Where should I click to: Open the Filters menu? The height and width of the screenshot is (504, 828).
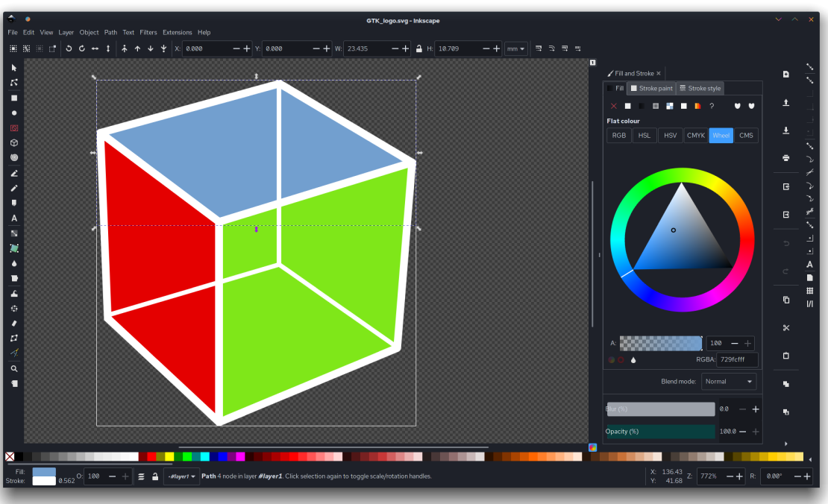pos(148,32)
